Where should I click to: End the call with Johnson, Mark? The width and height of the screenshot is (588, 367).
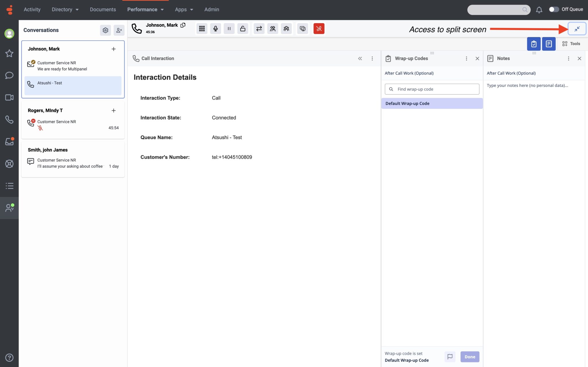coord(319,28)
